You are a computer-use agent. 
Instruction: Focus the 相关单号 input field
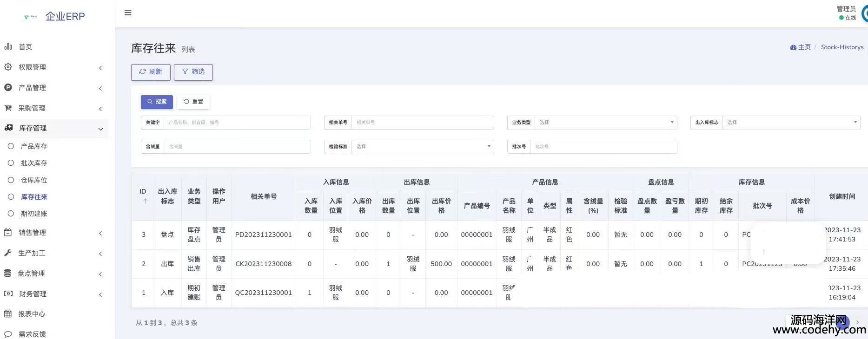point(423,123)
